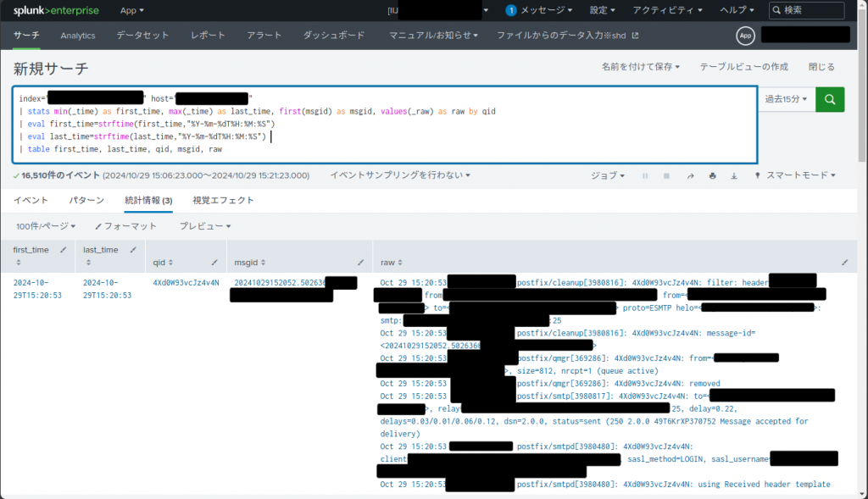This screenshot has width=868, height=499.
Task: Export results via the download icon
Action: point(733,175)
